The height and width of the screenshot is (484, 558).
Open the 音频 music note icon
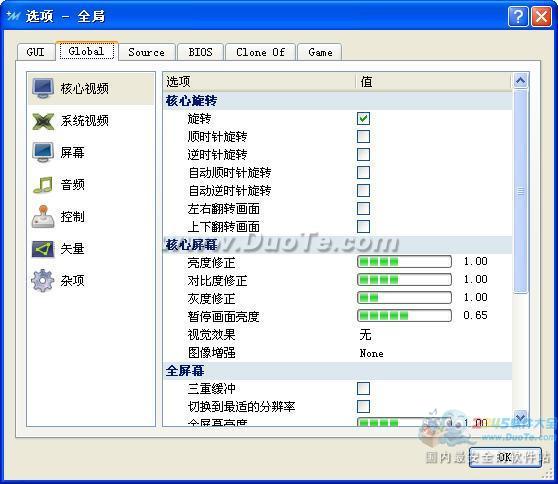[x=43, y=185]
